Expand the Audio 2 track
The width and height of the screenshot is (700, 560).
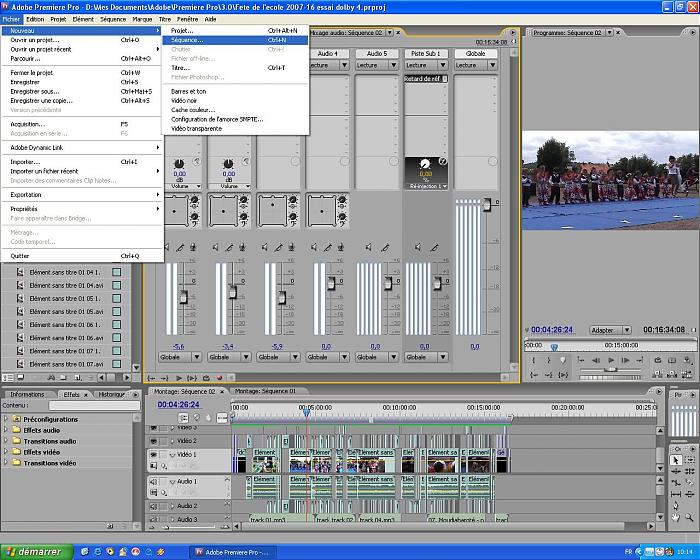click(172, 506)
